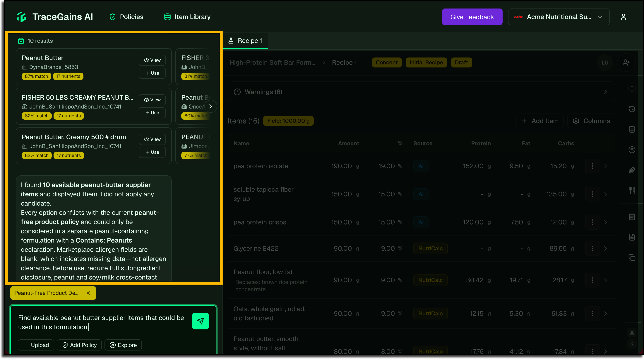The image size is (644, 359).
Task: Click the Draft status tag
Action: (x=461, y=62)
